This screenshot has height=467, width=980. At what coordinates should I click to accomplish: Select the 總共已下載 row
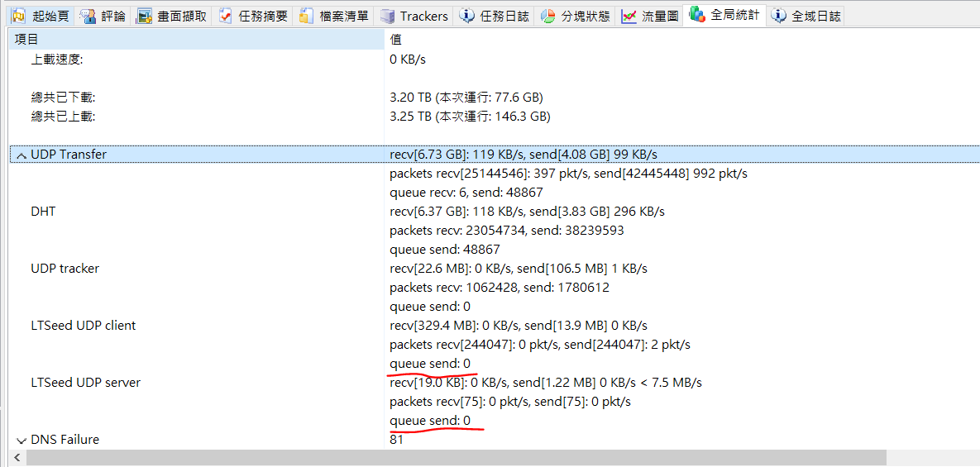click(63, 98)
